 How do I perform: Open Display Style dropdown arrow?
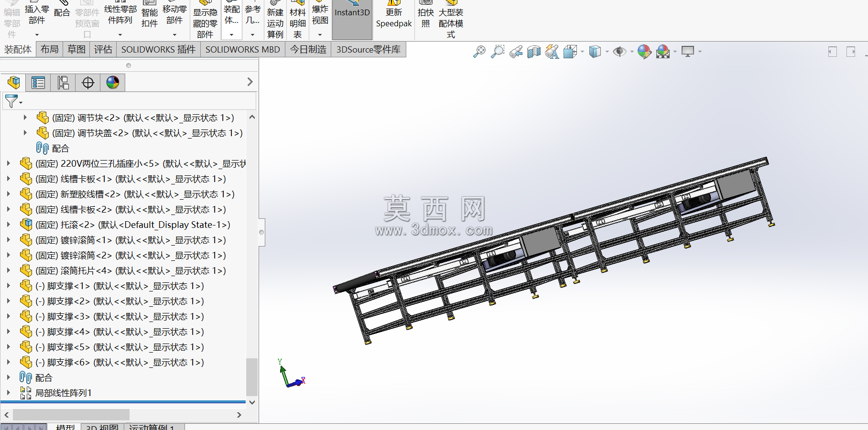point(607,52)
